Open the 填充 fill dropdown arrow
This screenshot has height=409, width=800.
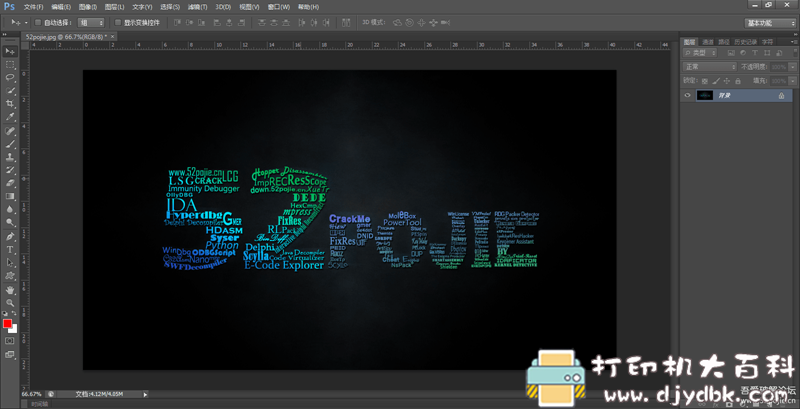[791, 81]
